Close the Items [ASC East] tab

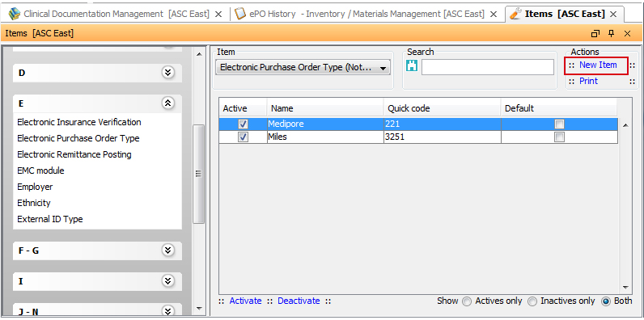pos(613,14)
